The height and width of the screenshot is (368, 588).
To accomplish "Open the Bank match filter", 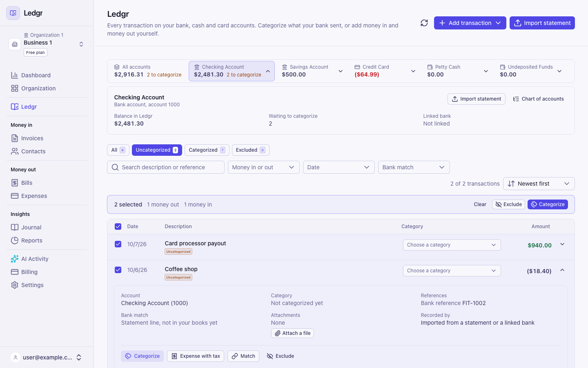I will coord(414,167).
